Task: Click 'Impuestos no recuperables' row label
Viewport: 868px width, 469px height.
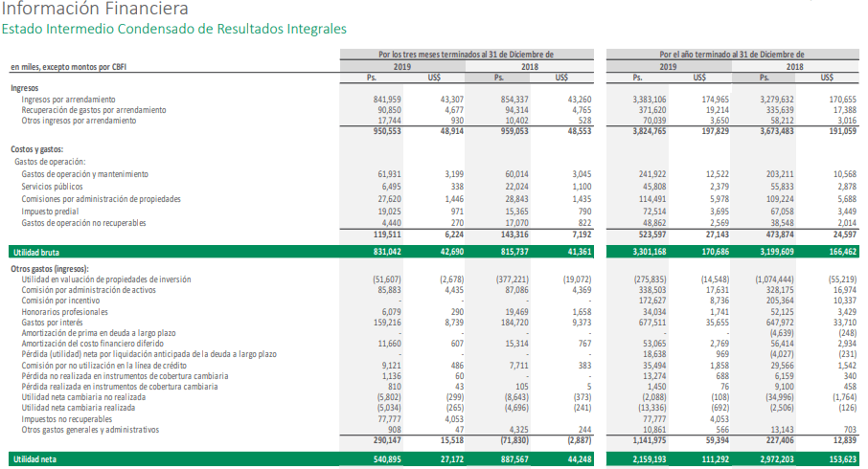Action: [x=67, y=419]
